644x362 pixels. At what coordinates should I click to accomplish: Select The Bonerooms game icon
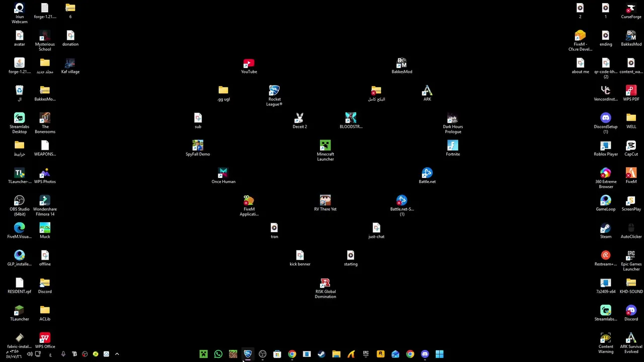(45, 123)
